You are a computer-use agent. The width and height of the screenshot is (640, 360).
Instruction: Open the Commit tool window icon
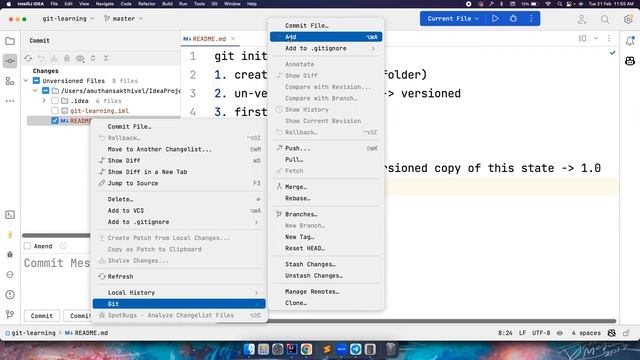coord(10,61)
